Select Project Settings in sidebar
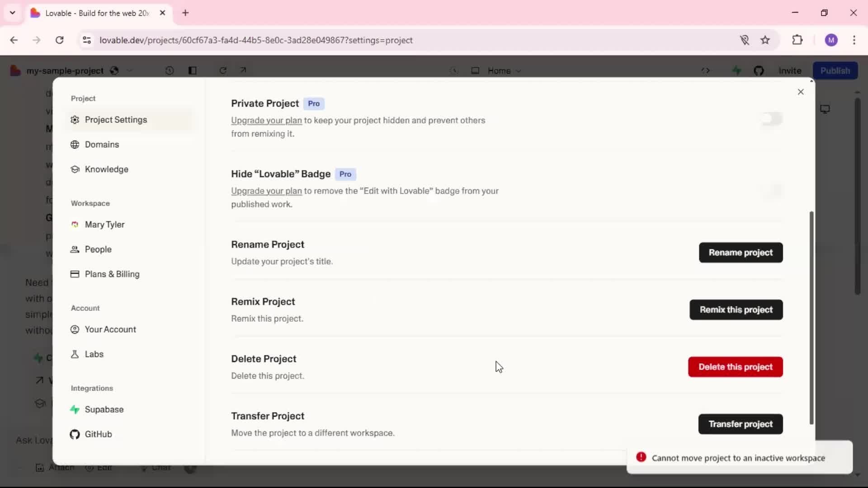The height and width of the screenshot is (488, 868). pyautogui.click(x=116, y=120)
